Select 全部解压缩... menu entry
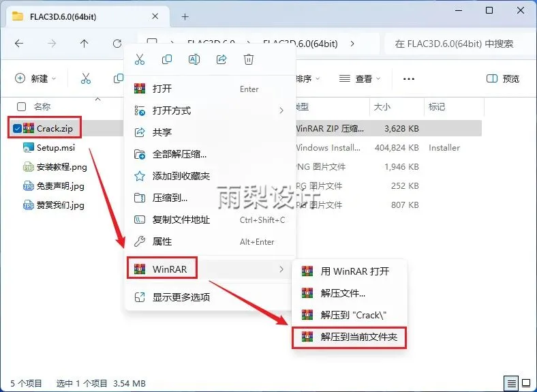 [x=210, y=154]
